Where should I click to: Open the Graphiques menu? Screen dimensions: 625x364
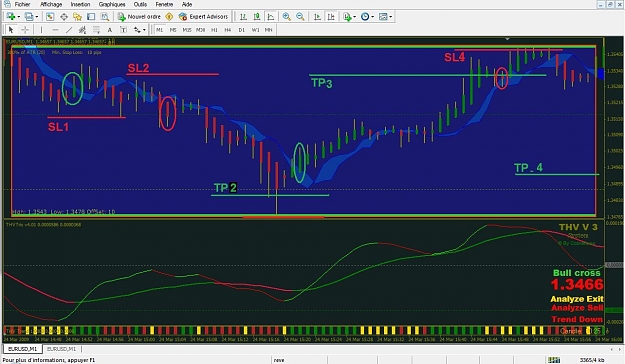pyautogui.click(x=112, y=4)
